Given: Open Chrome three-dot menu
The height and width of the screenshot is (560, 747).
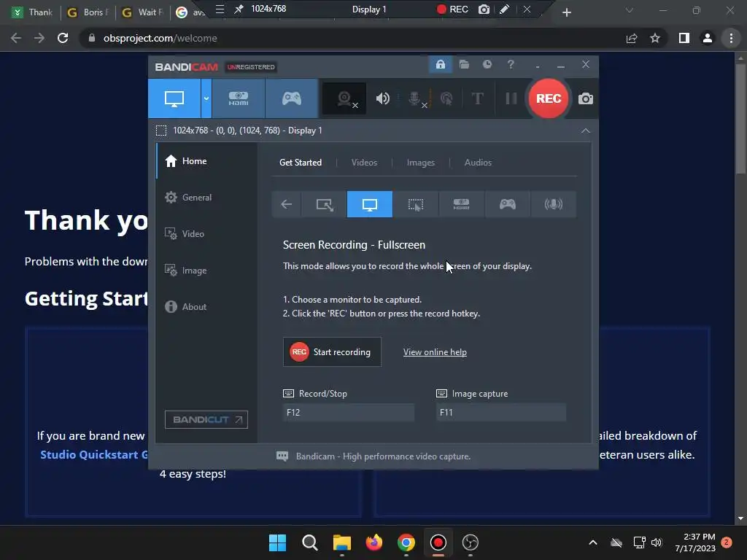Looking at the screenshot, I should point(731,38).
